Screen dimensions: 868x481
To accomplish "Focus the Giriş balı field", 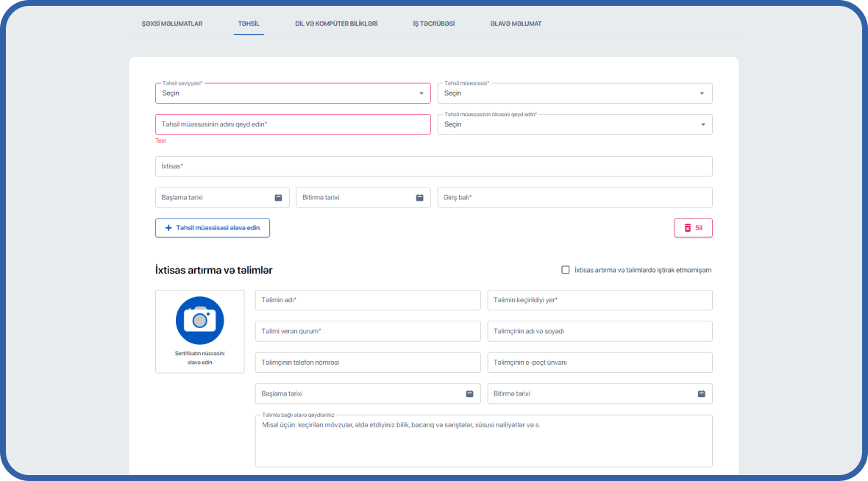I will click(574, 198).
